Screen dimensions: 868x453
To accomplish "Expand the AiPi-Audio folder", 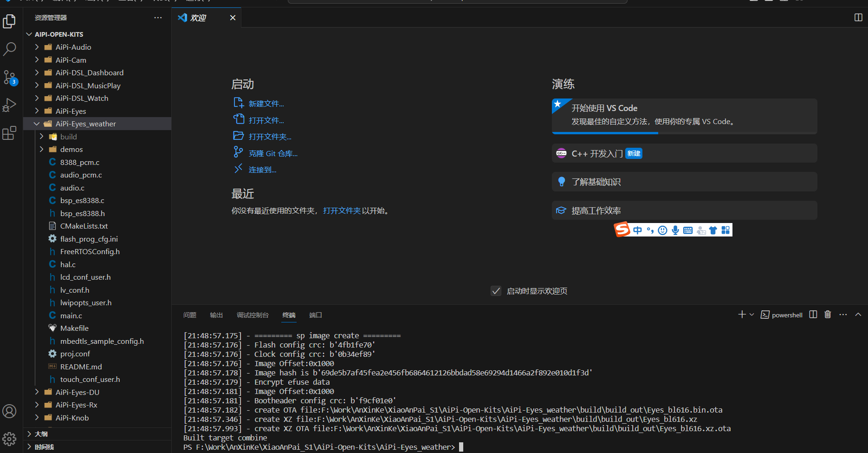I will [x=97, y=47].
